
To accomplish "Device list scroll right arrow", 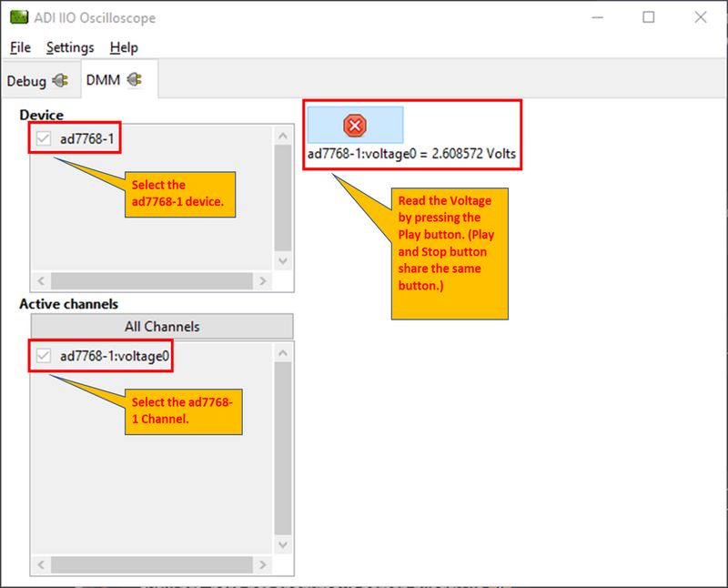I will tap(263, 280).
